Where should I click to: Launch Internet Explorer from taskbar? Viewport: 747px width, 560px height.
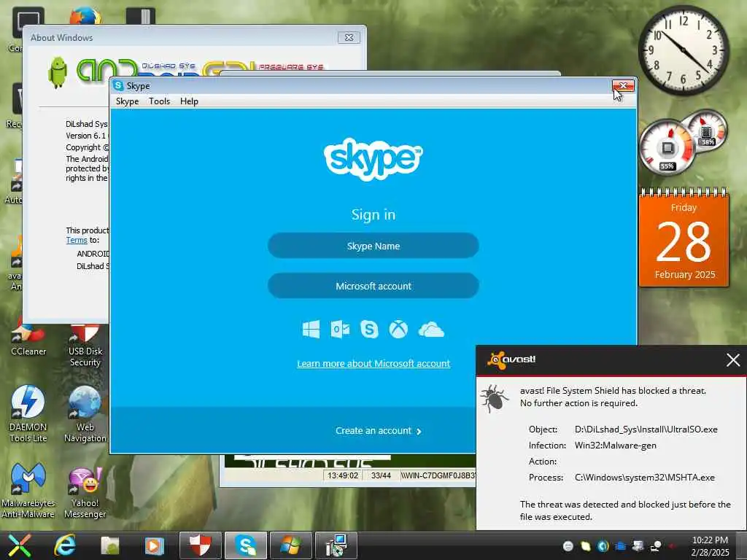[65, 545]
